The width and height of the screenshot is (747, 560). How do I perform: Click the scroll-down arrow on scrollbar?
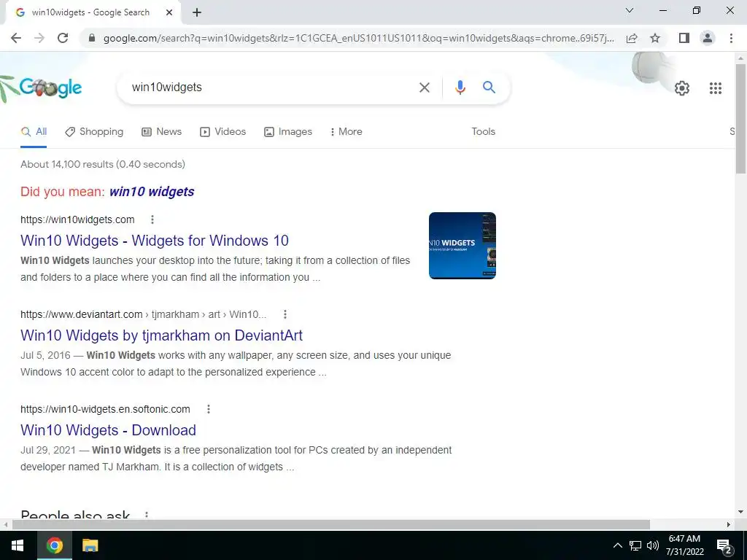point(740,512)
